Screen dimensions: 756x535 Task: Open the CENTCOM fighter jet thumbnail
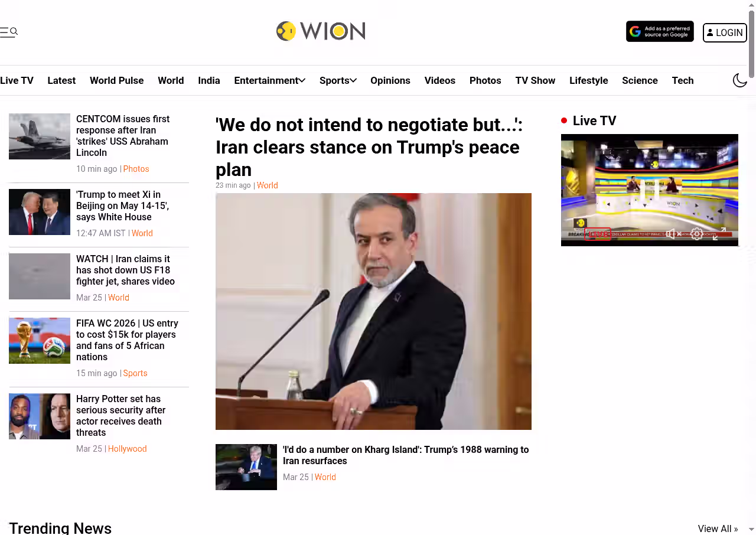(40, 136)
